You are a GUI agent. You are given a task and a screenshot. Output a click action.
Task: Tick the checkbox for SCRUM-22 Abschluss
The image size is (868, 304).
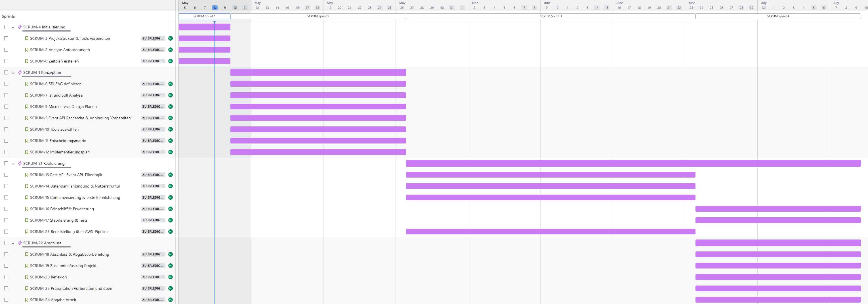pos(6,243)
